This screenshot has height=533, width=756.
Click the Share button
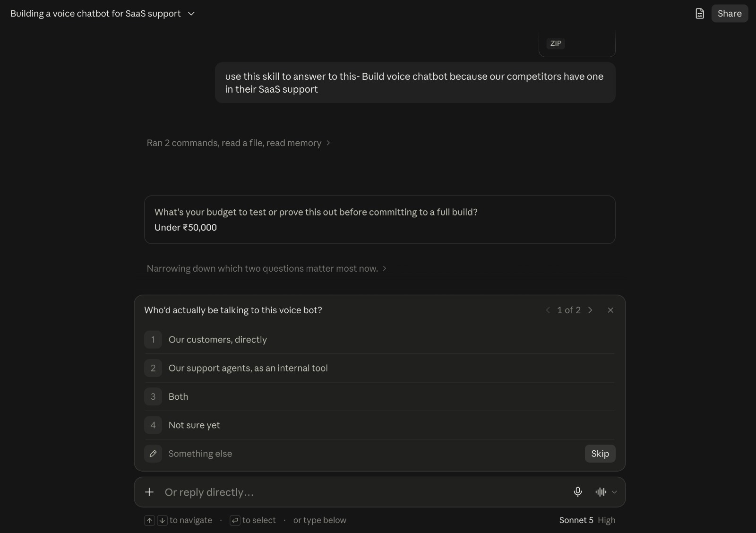pyautogui.click(x=730, y=14)
